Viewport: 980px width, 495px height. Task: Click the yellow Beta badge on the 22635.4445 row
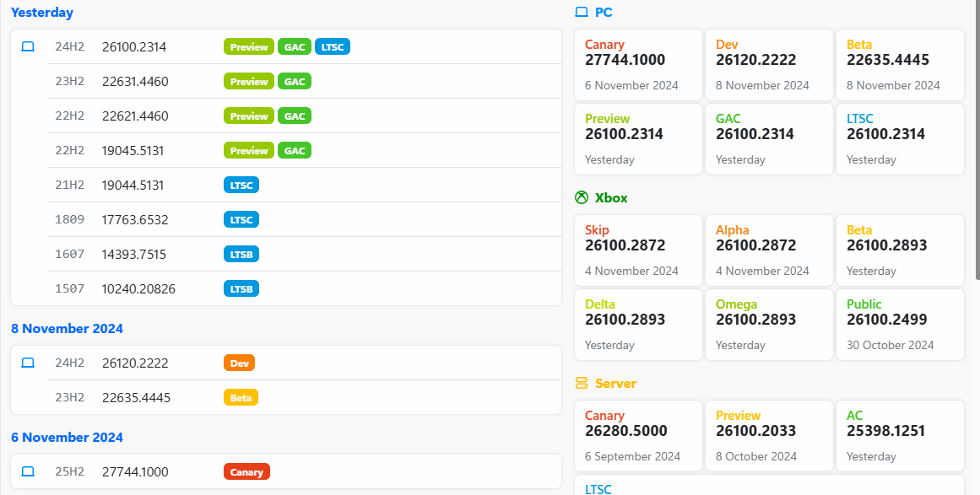[x=241, y=398]
